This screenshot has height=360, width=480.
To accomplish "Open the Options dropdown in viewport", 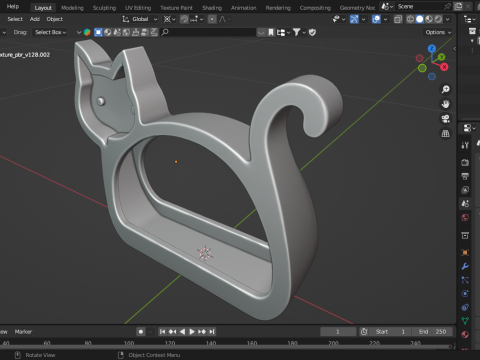I will (x=438, y=32).
